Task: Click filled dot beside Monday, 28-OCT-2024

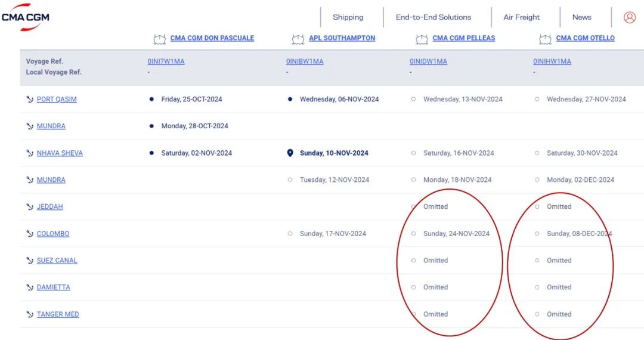Action: [x=151, y=126]
